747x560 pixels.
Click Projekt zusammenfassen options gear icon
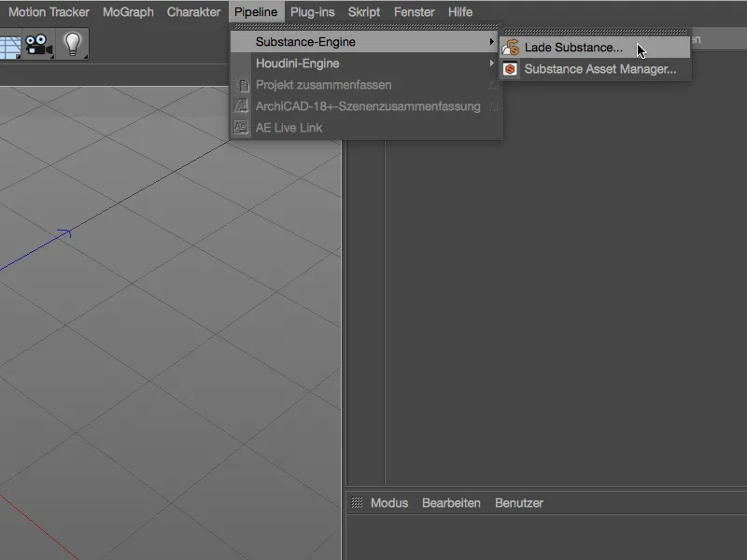coord(494,85)
